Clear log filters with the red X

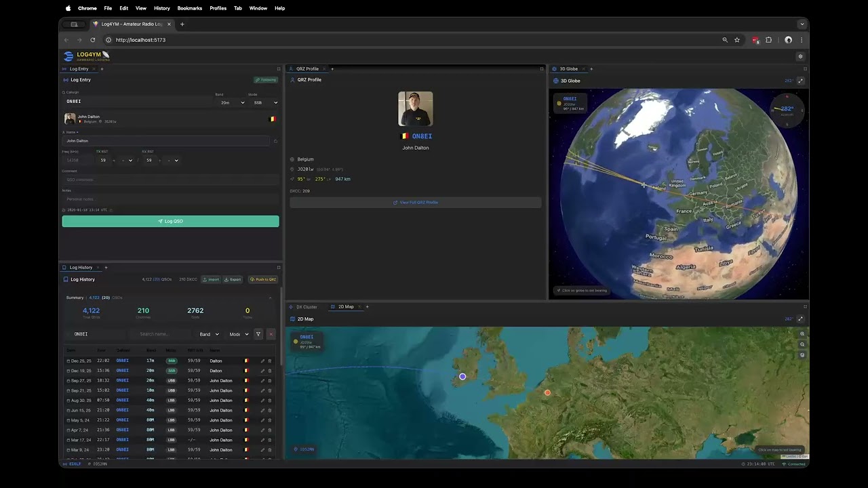[271, 334]
